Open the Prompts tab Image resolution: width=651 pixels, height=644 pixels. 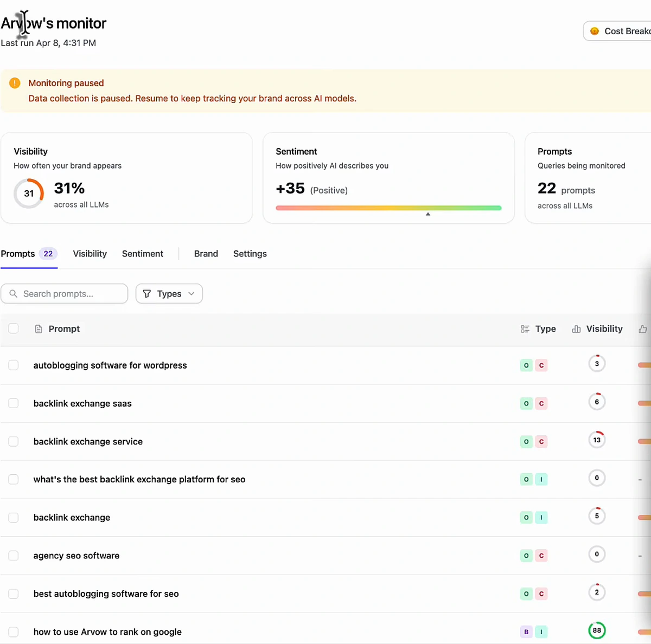29,254
